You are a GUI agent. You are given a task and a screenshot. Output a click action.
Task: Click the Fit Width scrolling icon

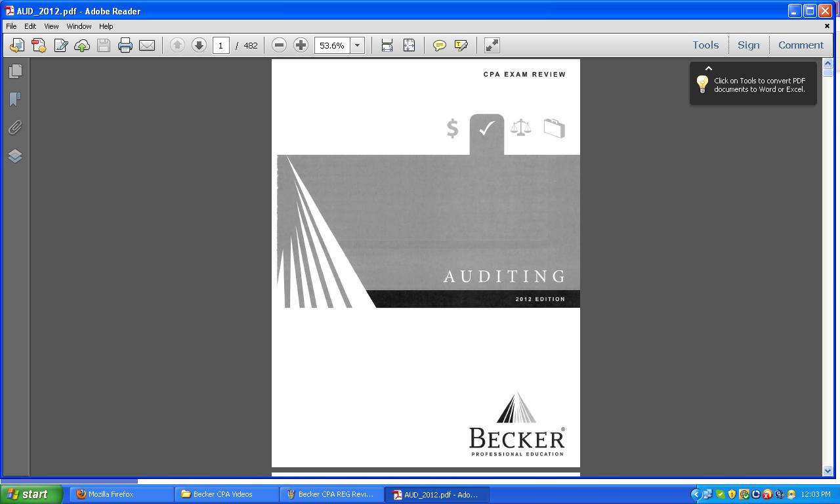387,45
